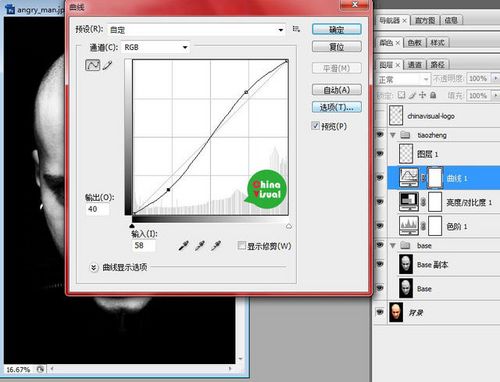Click the 曲线 1 adjustment layer icon
Viewport: 500px width, 382px height.
(409, 178)
